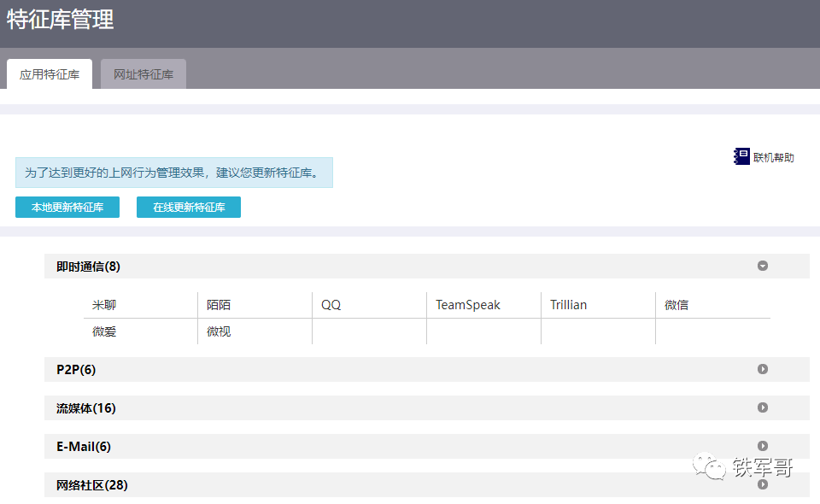The width and height of the screenshot is (820, 504).
Task: Expand the E-Mail(6) category arrow
Action: pos(763,446)
